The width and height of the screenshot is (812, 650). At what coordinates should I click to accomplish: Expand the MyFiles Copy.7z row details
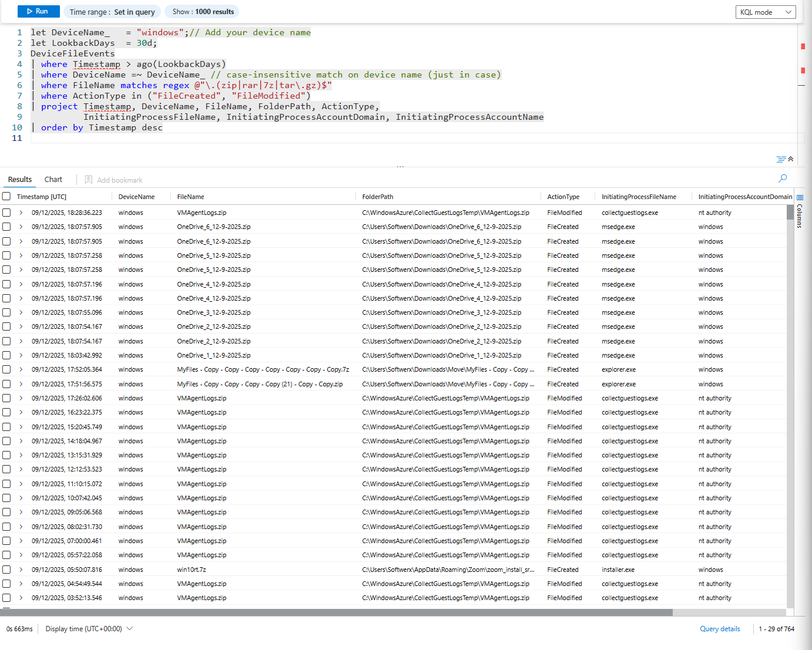click(x=21, y=370)
